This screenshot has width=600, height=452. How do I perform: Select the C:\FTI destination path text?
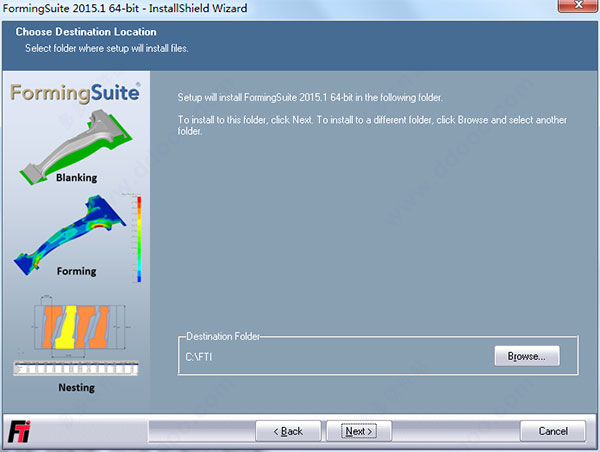coord(199,357)
